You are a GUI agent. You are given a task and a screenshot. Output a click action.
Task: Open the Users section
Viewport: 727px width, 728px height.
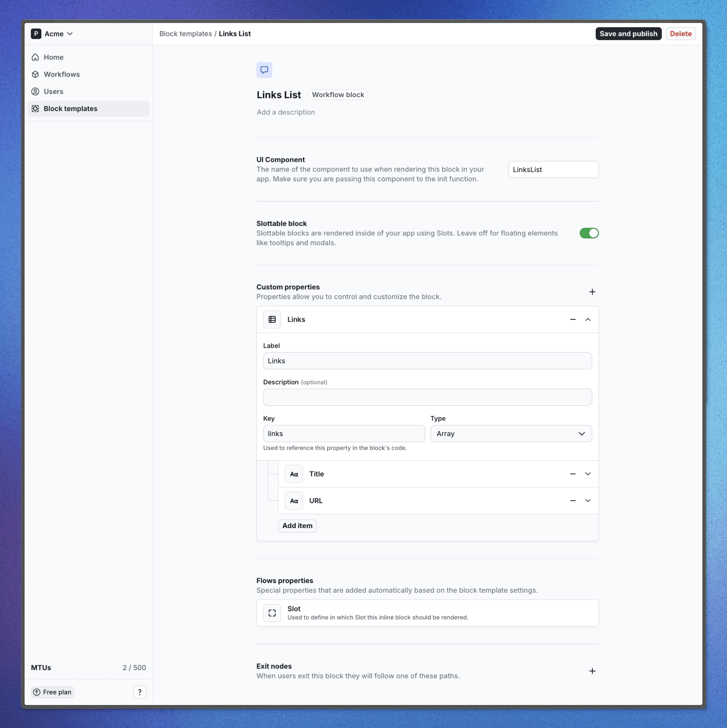pos(53,91)
